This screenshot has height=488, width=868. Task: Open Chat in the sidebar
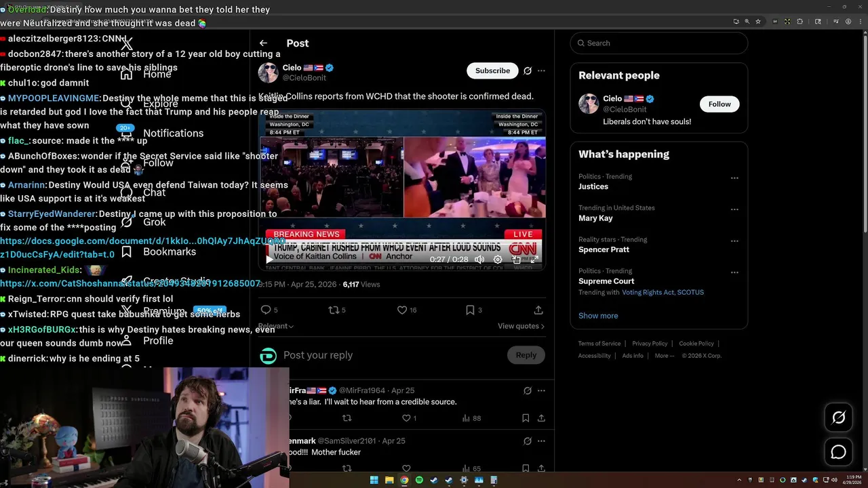(x=143, y=192)
